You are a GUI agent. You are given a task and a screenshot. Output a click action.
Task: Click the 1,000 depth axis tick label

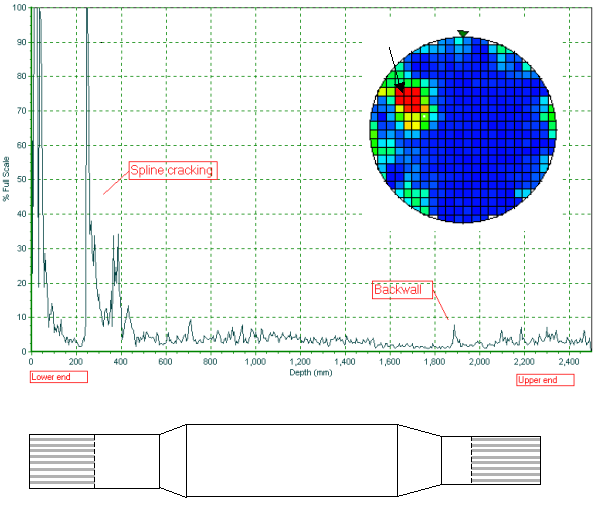(255, 361)
